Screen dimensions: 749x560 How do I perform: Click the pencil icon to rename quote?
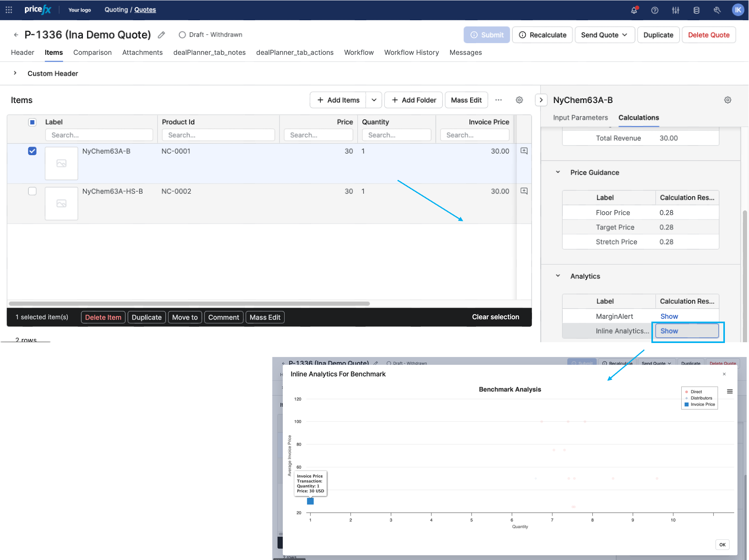click(161, 35)
